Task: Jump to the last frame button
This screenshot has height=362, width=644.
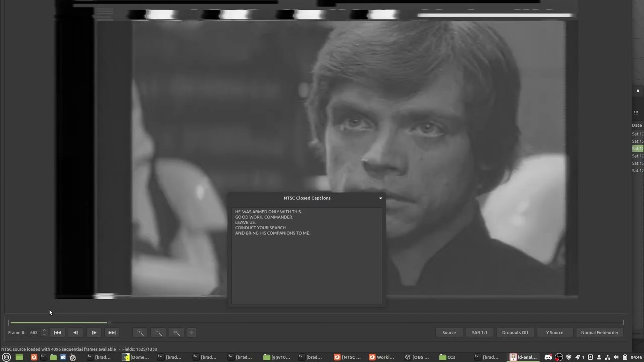Action: (112, 332)
